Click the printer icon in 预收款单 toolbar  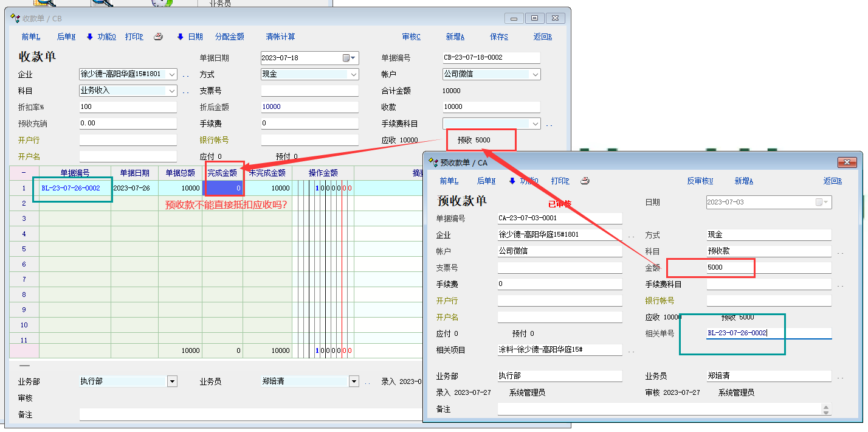[585, 181]
